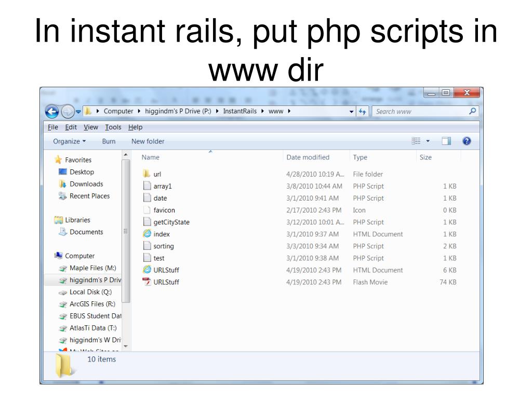The height and width of the screenshot is (399, 532).
Task: Open the view options dropdown arrow
Action: (428, 141)
